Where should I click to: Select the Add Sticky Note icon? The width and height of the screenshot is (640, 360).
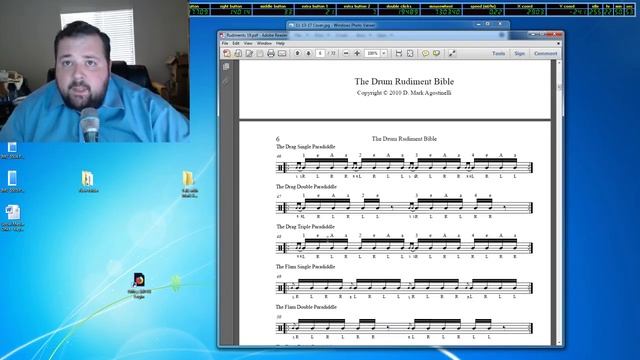[425, 53]
